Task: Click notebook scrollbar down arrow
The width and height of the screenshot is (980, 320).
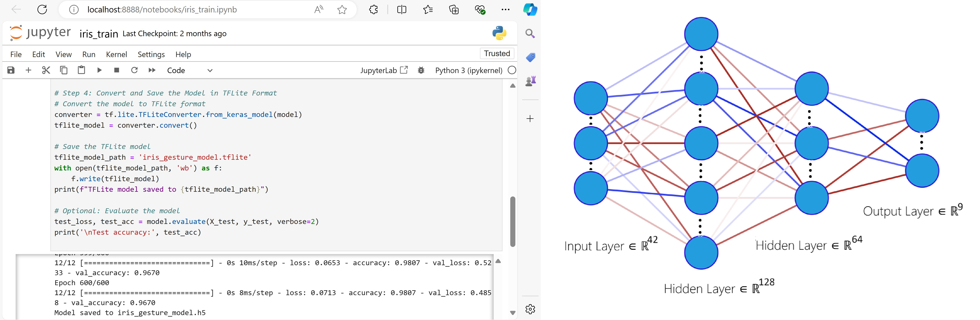Action: [x=513, y=313]
